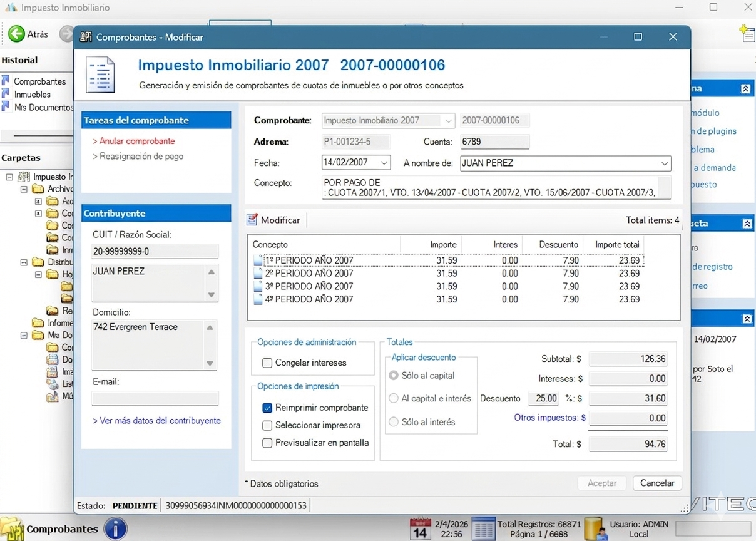Click the Otros impuestos: $ link
This screenshot has width=756, height=541.
[x=549, y=418]
